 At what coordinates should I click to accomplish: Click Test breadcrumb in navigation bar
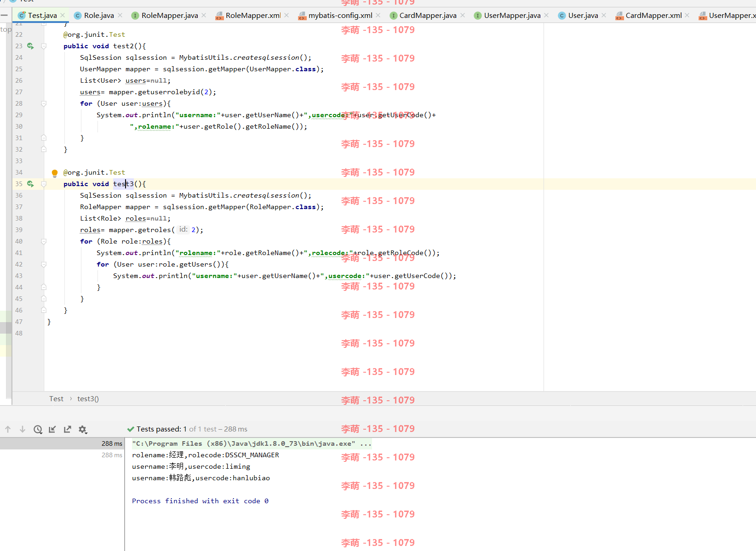point(57,398)
